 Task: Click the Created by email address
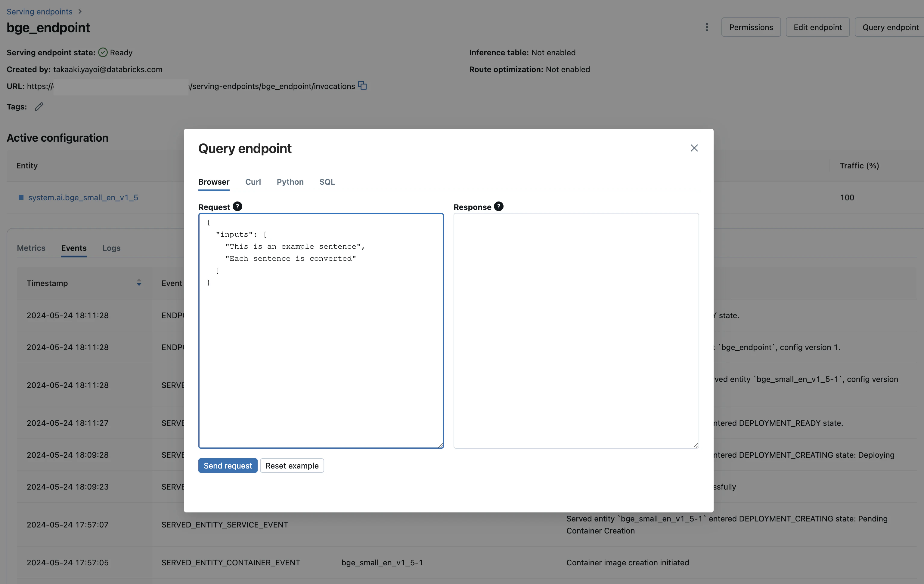pos(108,69)
